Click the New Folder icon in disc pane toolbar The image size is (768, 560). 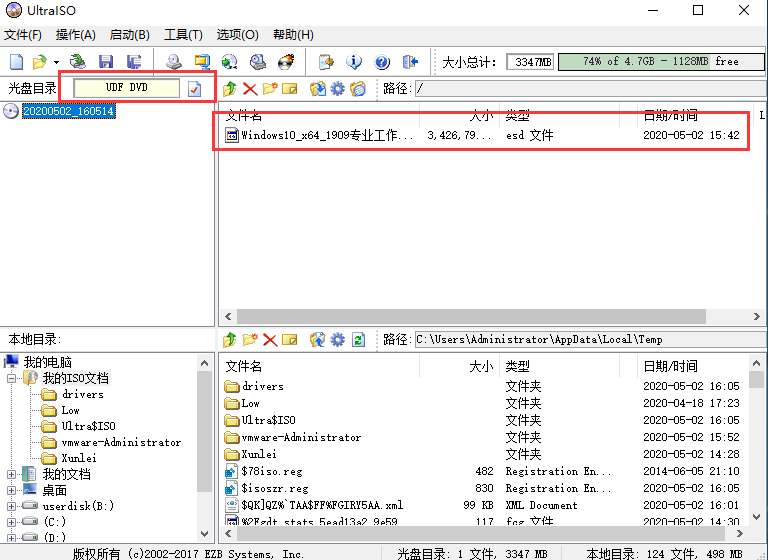tap(270, 89)
